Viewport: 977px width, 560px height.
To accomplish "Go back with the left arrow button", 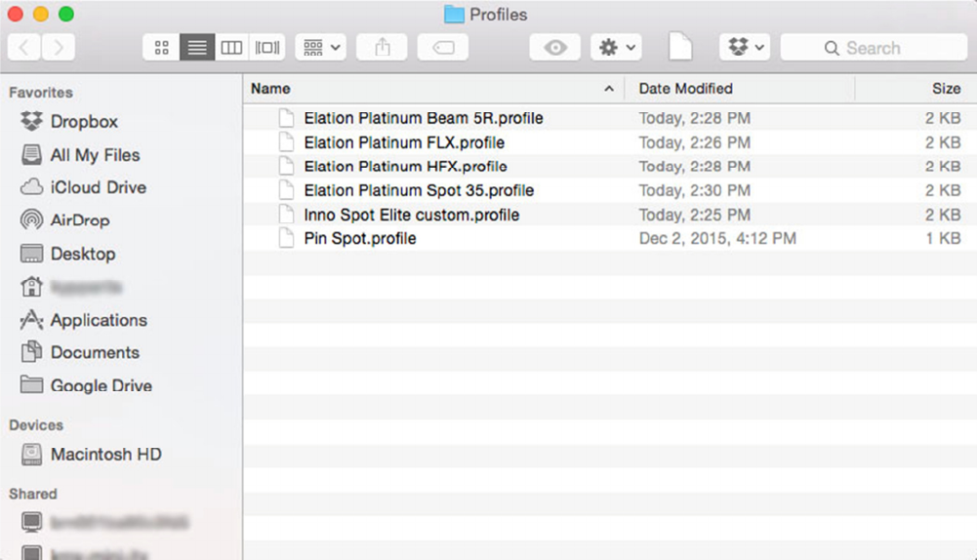I will 24,48.
